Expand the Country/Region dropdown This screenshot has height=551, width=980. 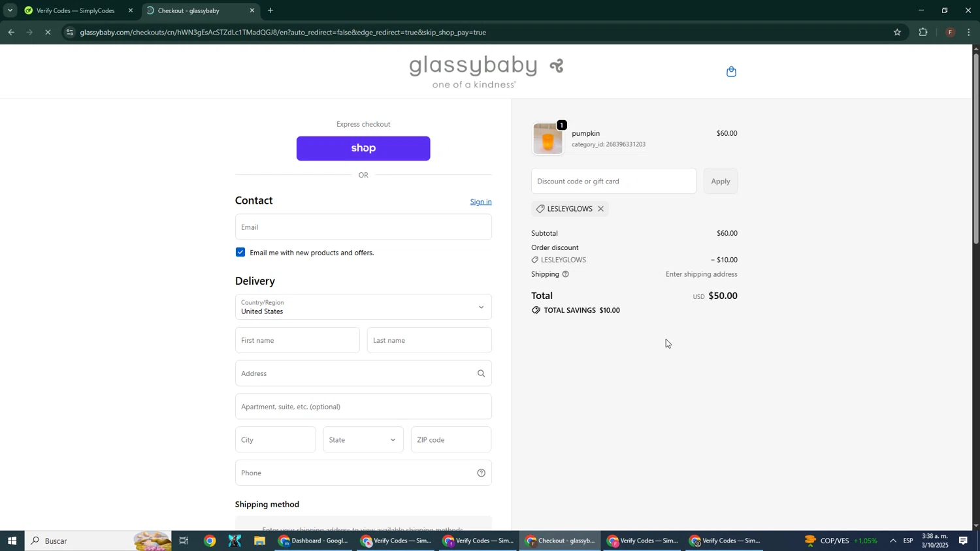click(x=363, y=307)
